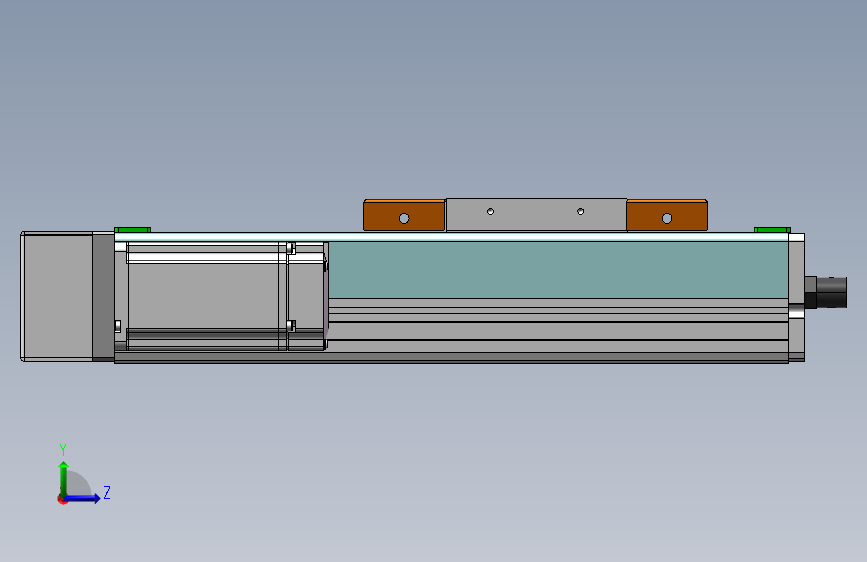Click the dark gray motor flange plate
Viewport: 867px width, 562px height.
103,296
